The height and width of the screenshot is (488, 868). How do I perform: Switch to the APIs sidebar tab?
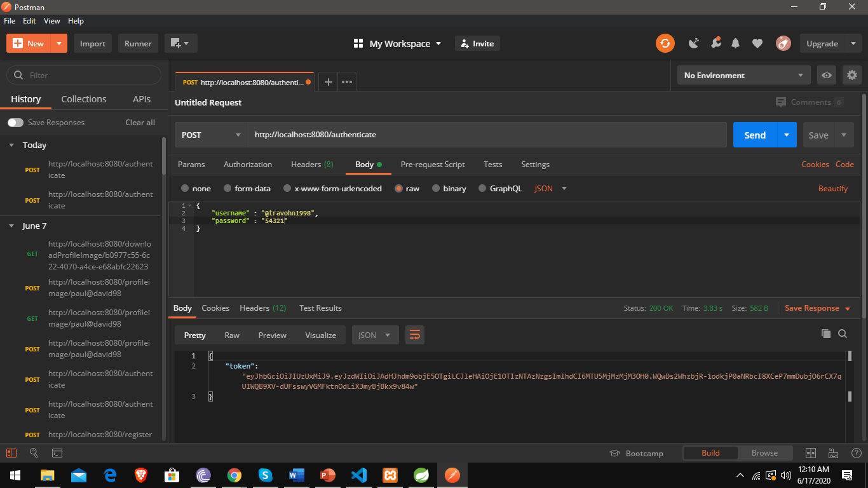tap(142, 99)
